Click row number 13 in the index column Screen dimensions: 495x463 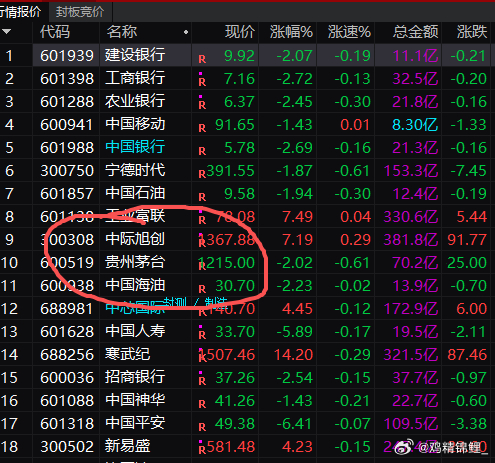(x=9, y=332)
